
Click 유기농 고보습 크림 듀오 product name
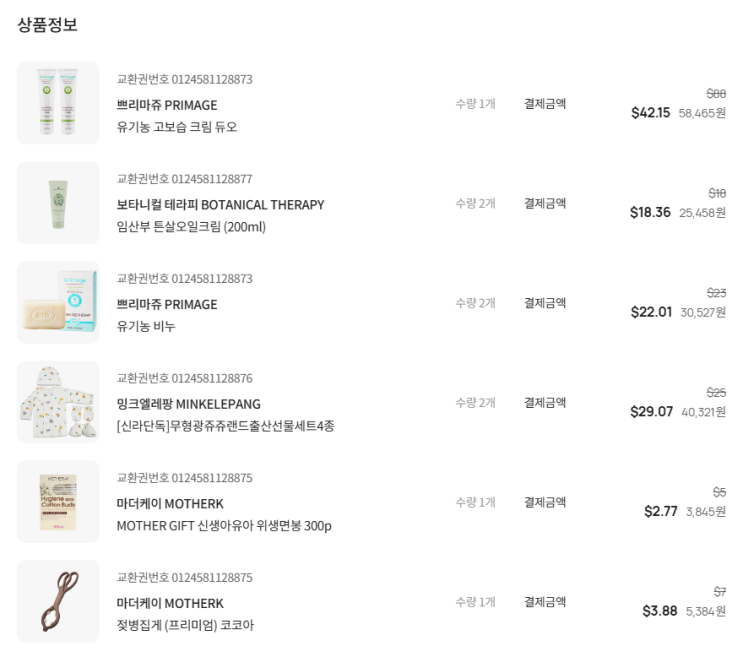pyautogui.click(x=177, y=127)
